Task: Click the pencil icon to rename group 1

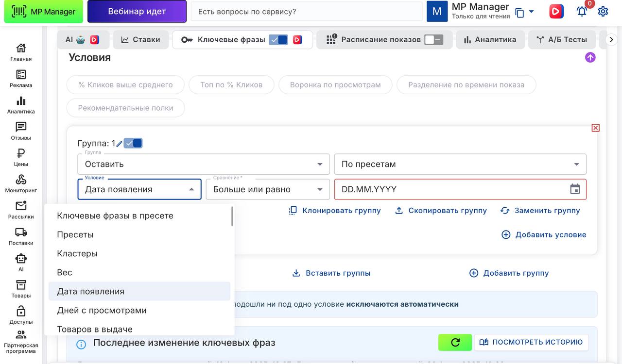Action: [x=120, y=144]
